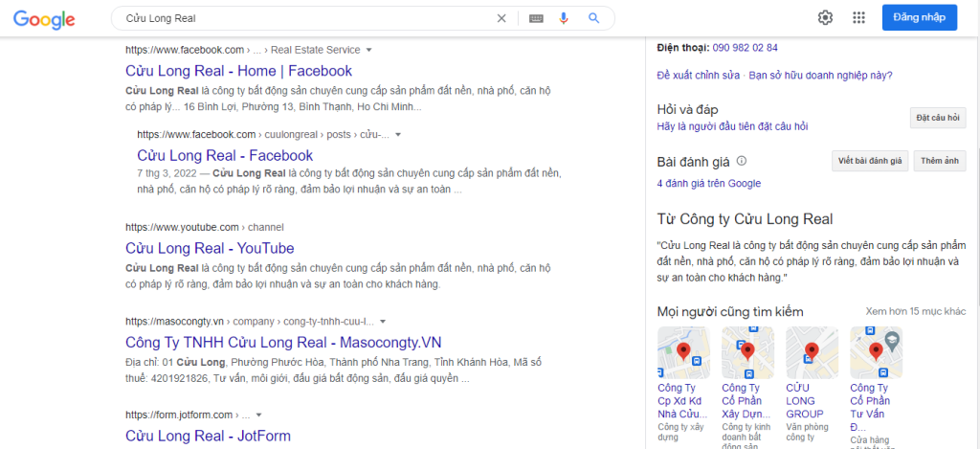Click CỬU LONG GROUP related business name
The image size is (980, 449).
(804, 400)
